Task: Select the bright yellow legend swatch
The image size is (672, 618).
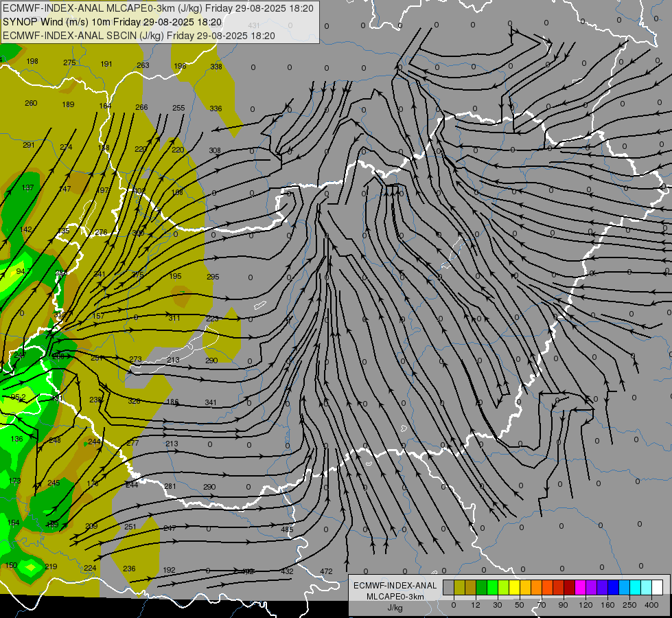Action: pyautogui.click(x=515, y=588)
